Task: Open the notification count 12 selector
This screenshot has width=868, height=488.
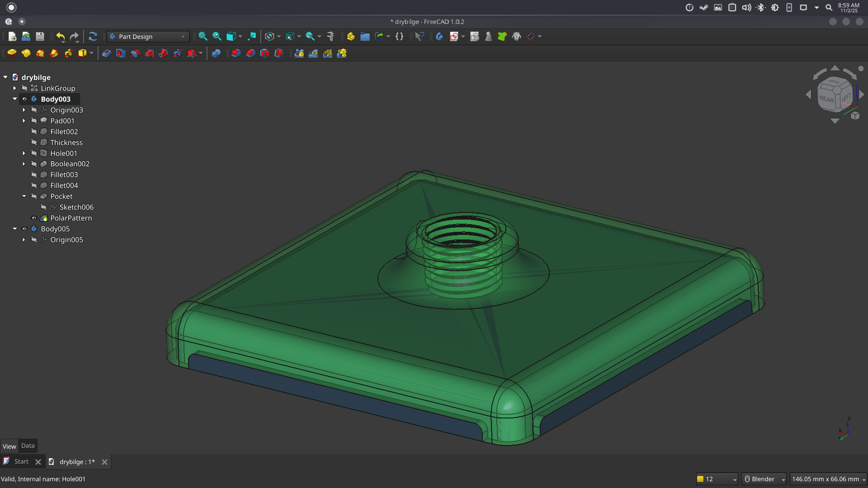Action: pyautogui.click(x=717, y=479)
